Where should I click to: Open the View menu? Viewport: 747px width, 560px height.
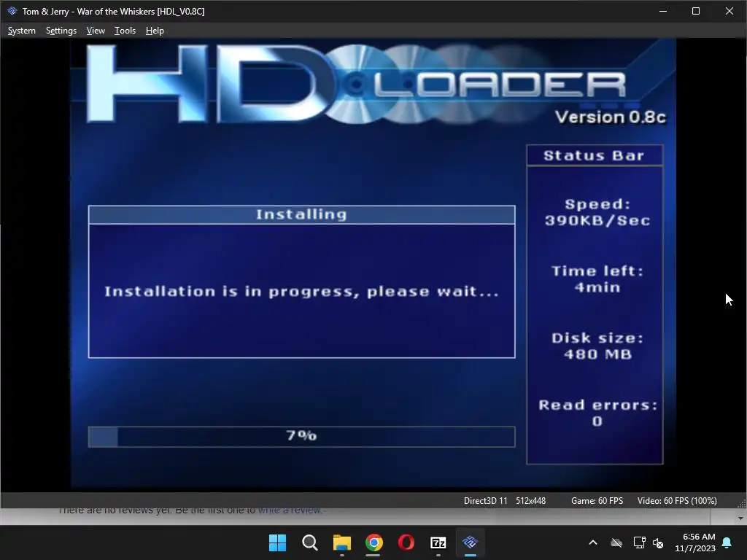(x=96, y=31)
